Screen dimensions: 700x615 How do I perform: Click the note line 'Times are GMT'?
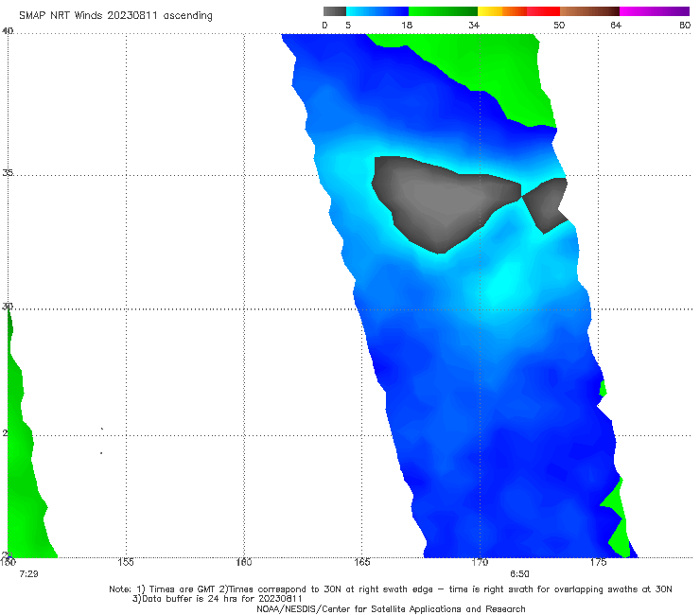(x=183, y=589)
